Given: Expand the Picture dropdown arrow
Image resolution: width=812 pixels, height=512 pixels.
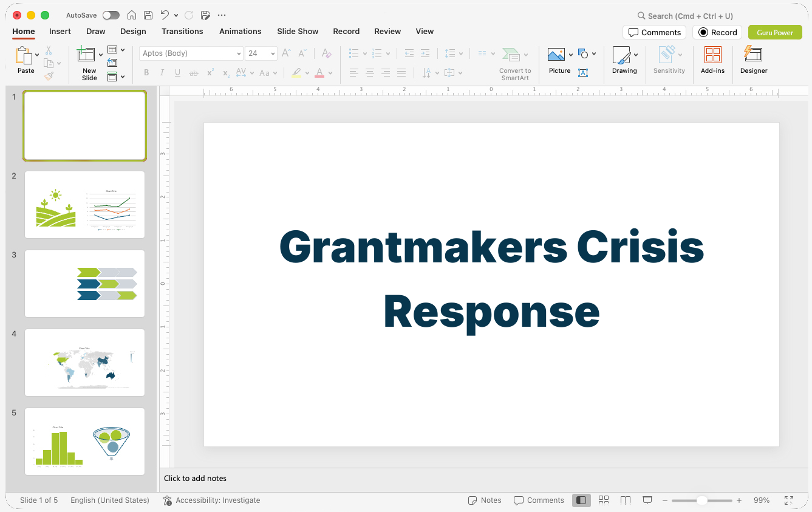Looking at the screenshot, I should 571,55.
